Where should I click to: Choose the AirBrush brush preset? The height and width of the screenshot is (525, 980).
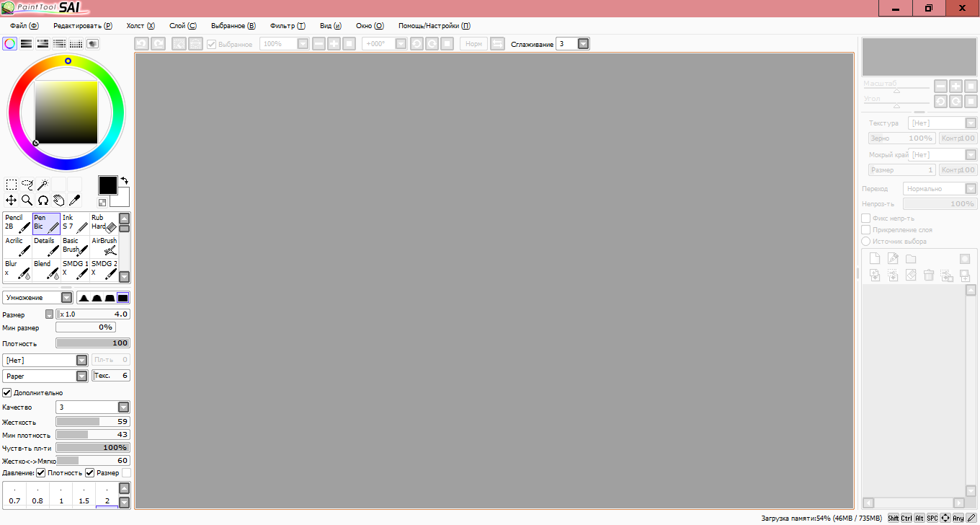(104, 246)
